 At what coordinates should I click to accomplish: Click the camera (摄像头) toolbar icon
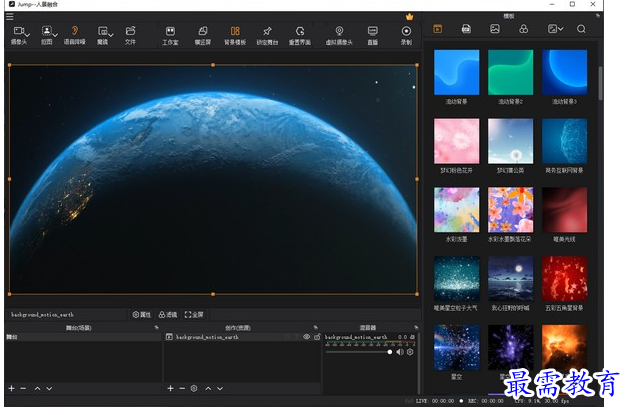pyautogui.click(x=18, y=31)
